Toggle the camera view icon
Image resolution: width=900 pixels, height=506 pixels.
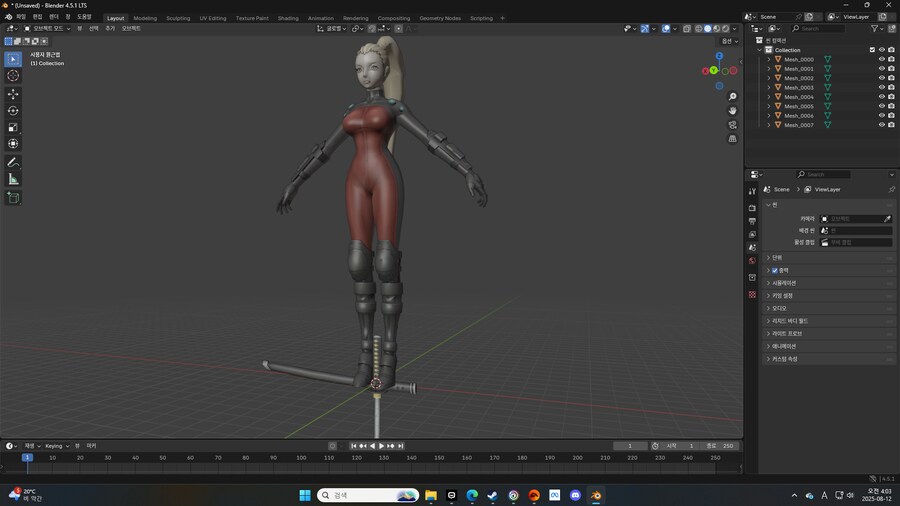pyautogui.click(x=732, y=124)
